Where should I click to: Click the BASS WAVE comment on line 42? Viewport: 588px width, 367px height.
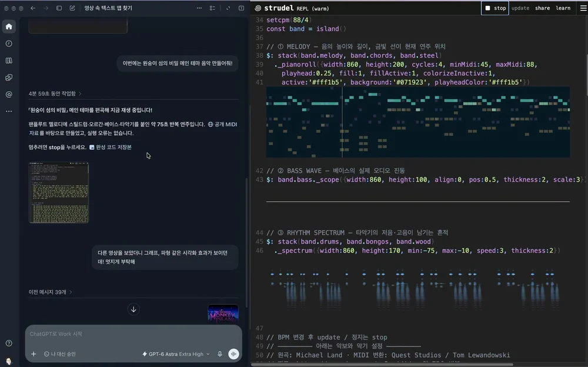coord(335,171)
